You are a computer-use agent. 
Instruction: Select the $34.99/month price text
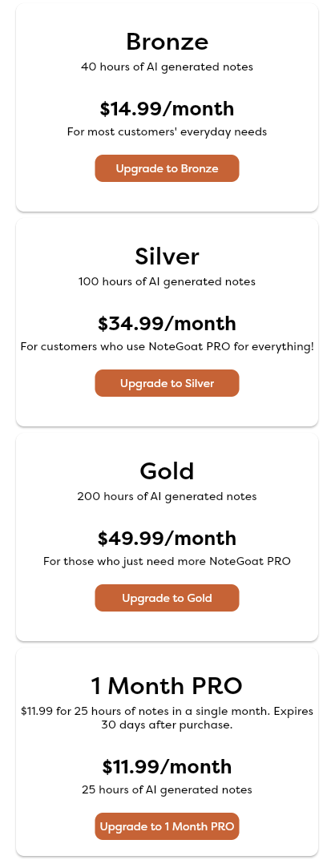pyautogui.click(x=168, y=323)
